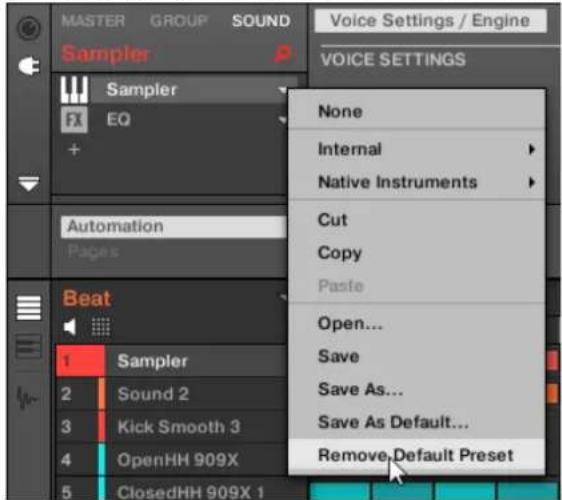The width and height of the screenshot is (562, 500).
Task: Select sound slot 1 Sampler
Action: pyautogui.click(x=172, y=361)
